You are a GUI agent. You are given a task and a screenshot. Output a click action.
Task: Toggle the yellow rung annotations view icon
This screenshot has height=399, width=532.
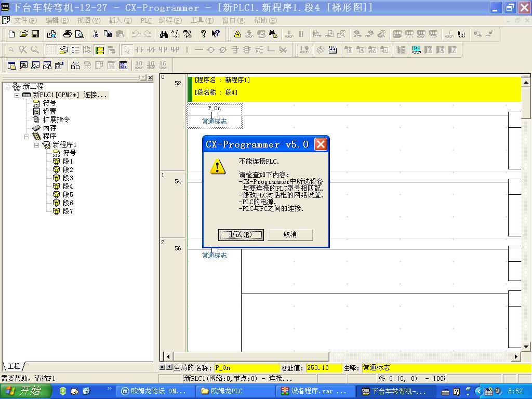(x=99, y=50)
